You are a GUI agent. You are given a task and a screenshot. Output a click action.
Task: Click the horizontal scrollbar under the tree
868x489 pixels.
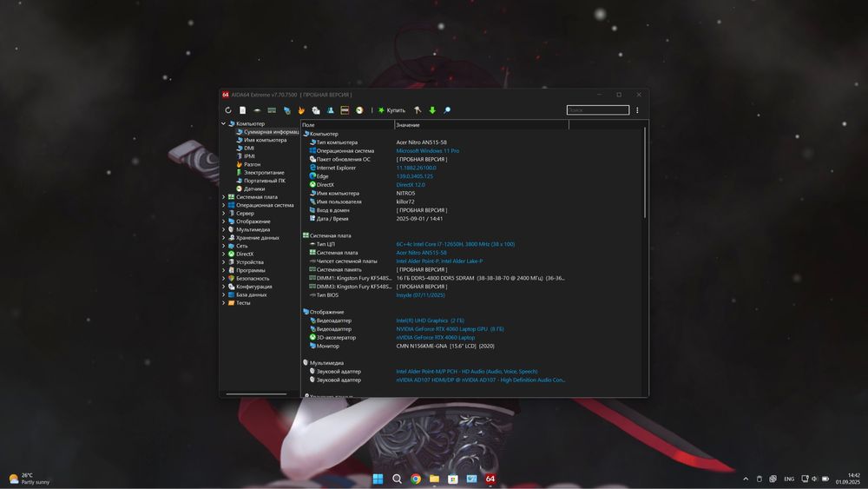pyautogui.click(x=256, y=394)
